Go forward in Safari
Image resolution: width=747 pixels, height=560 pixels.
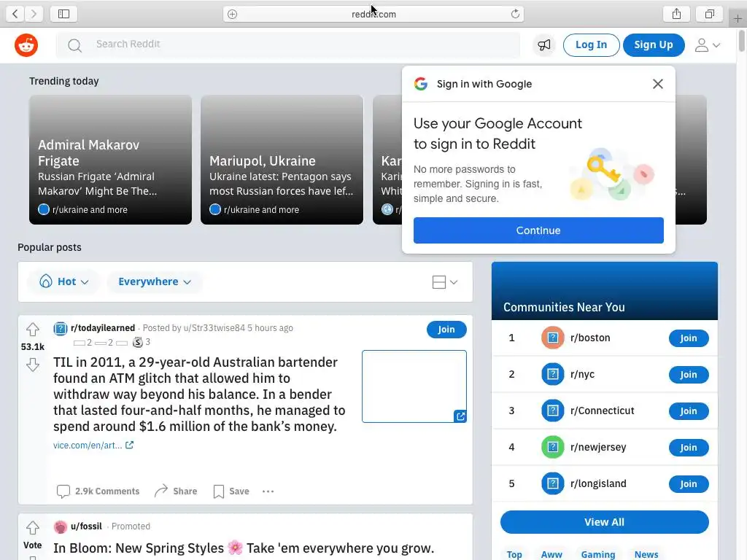[x=34, y=14]
